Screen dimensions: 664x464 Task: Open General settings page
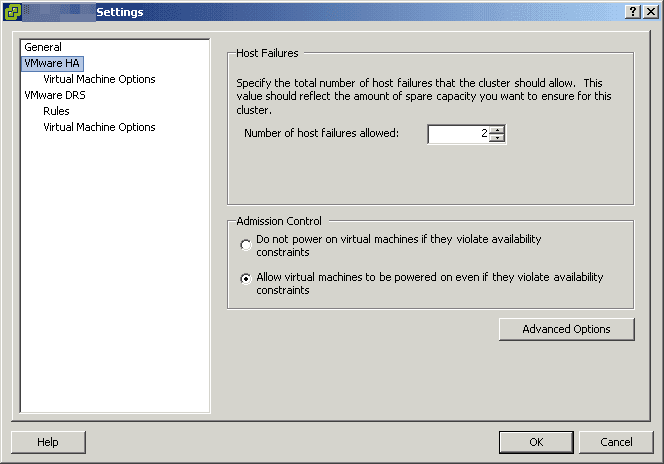pos(43,47)
